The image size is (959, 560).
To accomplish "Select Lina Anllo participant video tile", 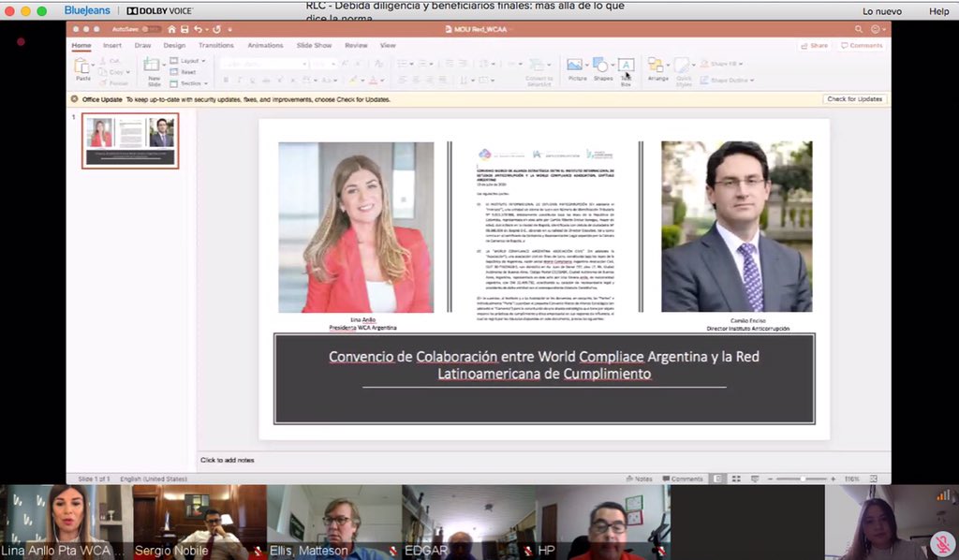I will [x=66, y=523].
